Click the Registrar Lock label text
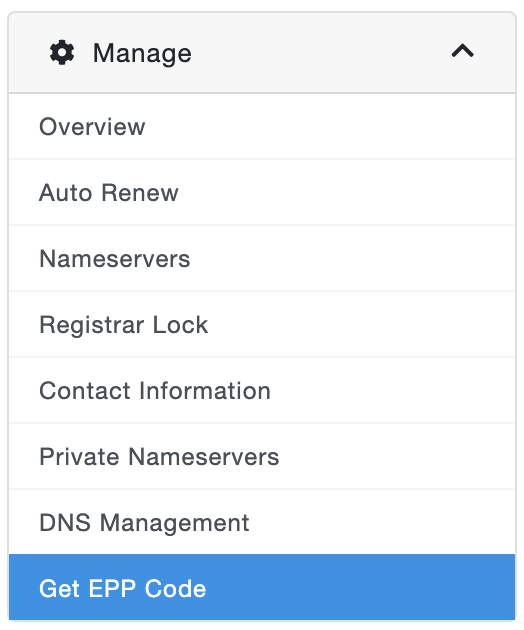The height and width of the screenshot is (630, 524). (x=124, y=325)
